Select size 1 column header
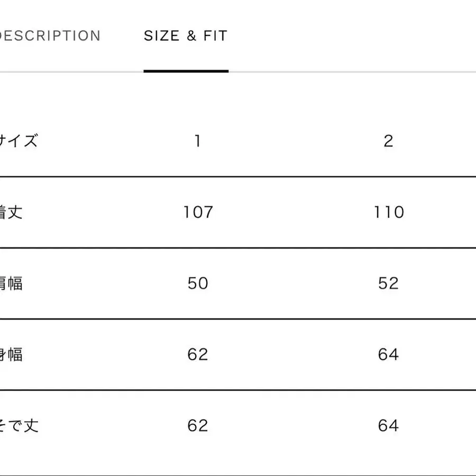 click(x=198, y=141)
